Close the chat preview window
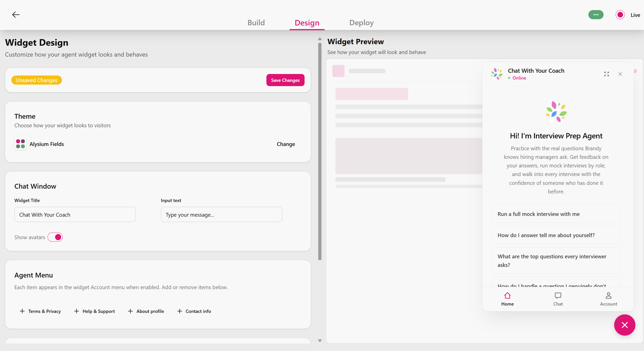644x351 pixels. tap(620, 74)
